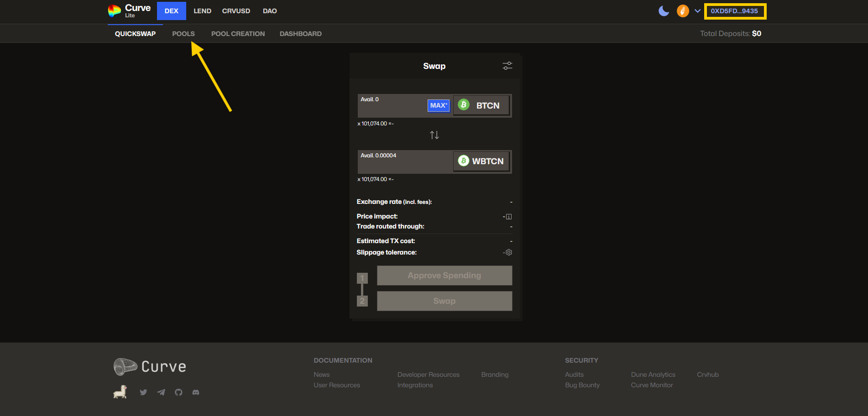Expand the network dropdown chevron
This screenshot has height=416, width=868.
pos(697,11)
